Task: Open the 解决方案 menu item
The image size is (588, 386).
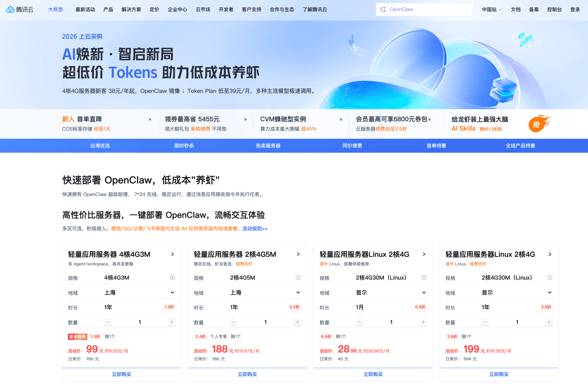Action: pos(131,9)
